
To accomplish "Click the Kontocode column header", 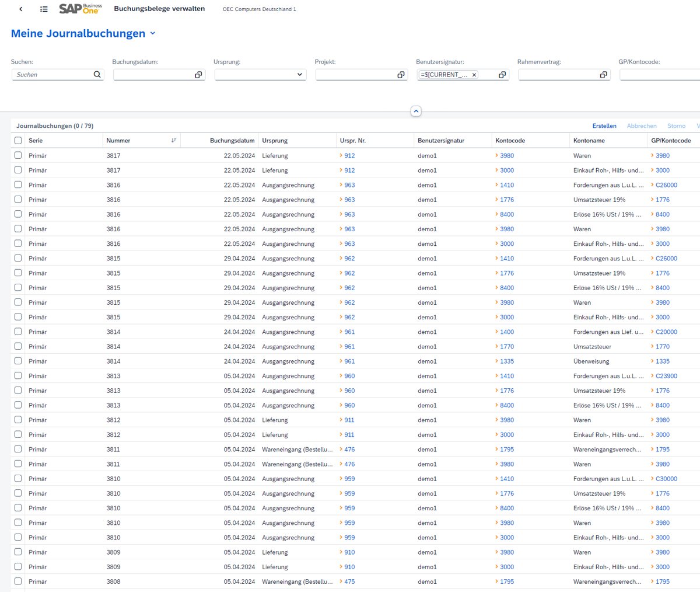I will [510, 141].
